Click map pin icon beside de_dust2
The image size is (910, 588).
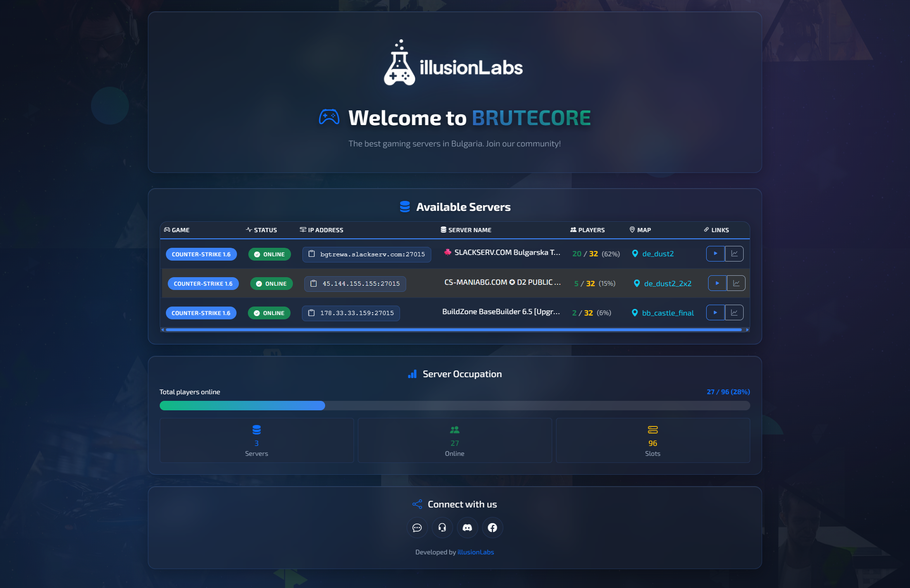[635, 253]
